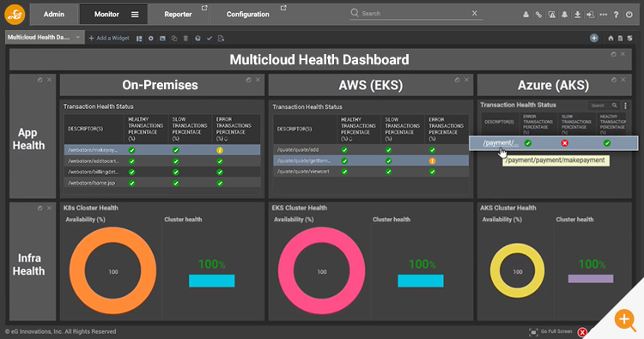Open the Admin tab
Screen dimensions: 644x339
(54, 14)
